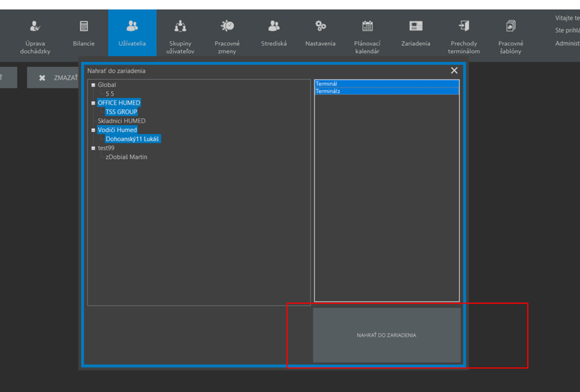Select zDobiaš Martin in the tree
Screen dimensions: 580x392
coord(126,157)
